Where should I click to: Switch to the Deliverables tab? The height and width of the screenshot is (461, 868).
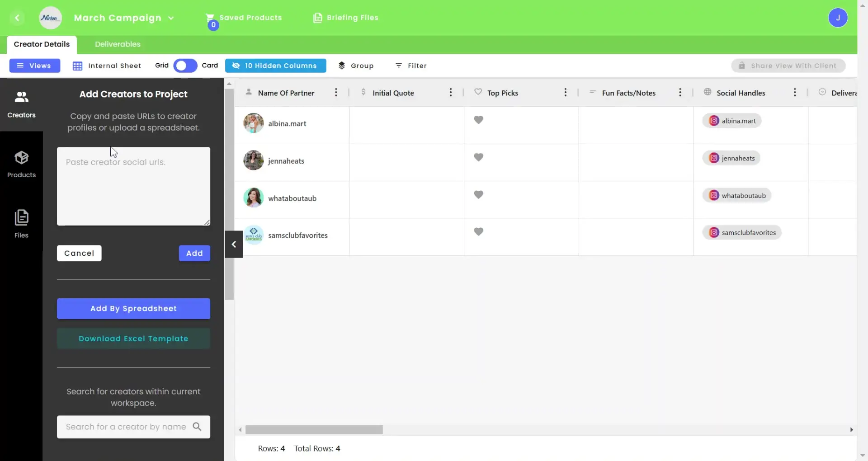[x=117, y=44]
